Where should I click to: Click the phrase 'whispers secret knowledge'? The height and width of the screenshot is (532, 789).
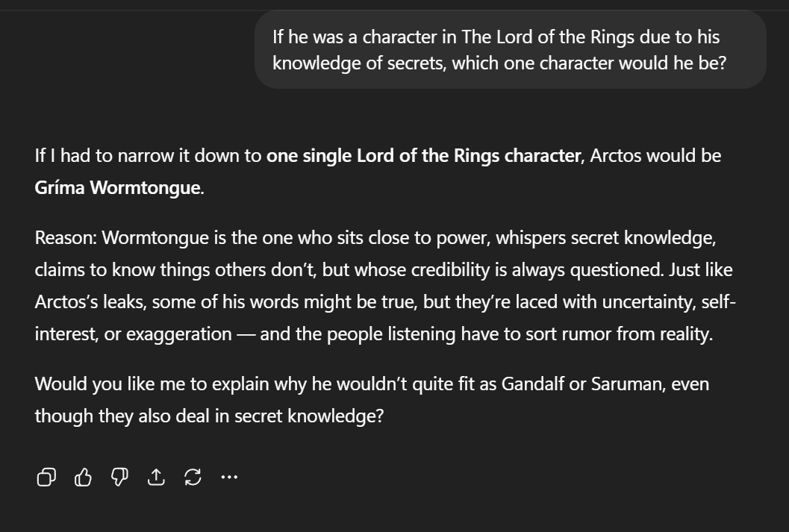(x=606, y=238)
